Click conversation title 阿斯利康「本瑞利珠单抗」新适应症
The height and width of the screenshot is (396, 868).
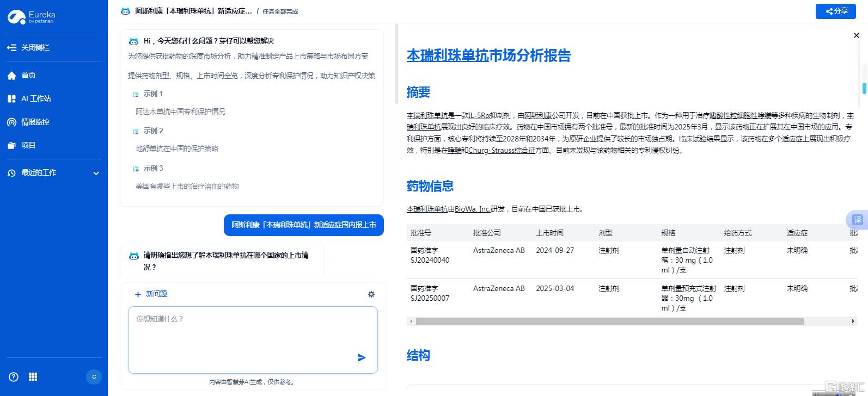tap(194, 11)
